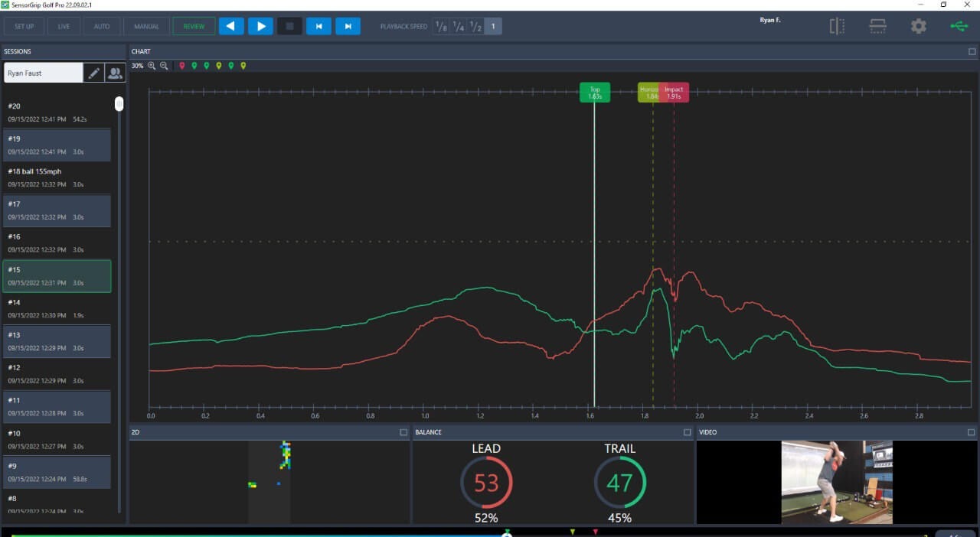Select session #18 ball 155mph
Screen dimensions: 980x537
[57, 177]
